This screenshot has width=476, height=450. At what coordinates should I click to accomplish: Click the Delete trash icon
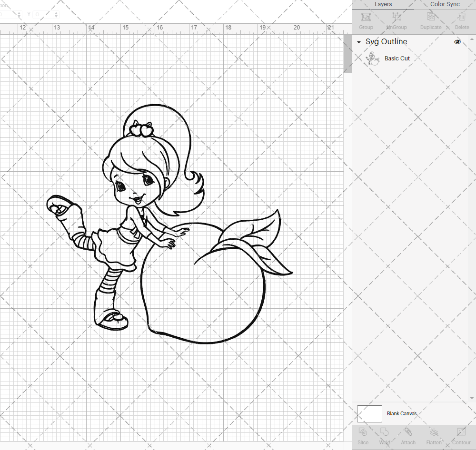click(462, 17)
